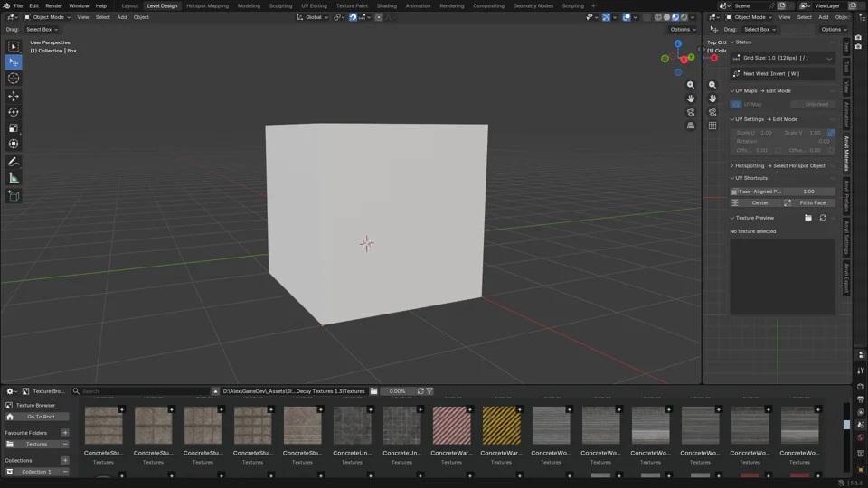The height and width of the screenshot is (488, 868).
Task: Click the viewport navigation gizmo Z axis
Action: click(x=677, y=43)
